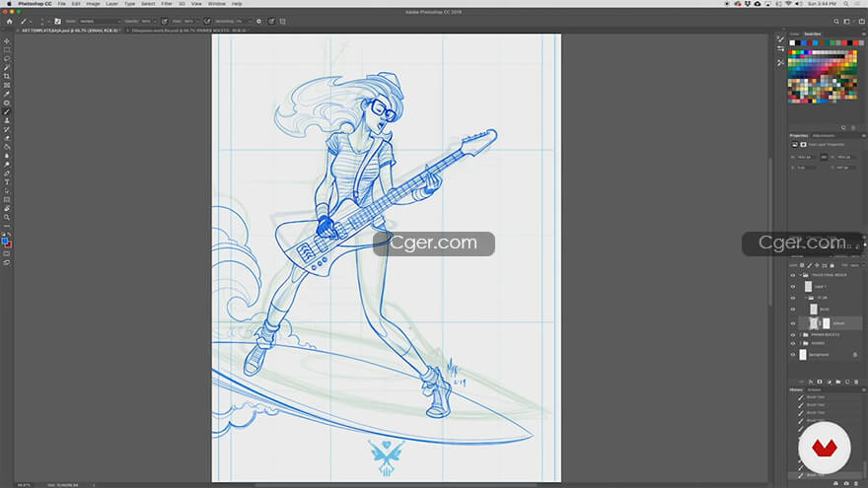The width and height of the screenshot is (868, 488).
Task: Select the Move tool
Action: [7, 41]
